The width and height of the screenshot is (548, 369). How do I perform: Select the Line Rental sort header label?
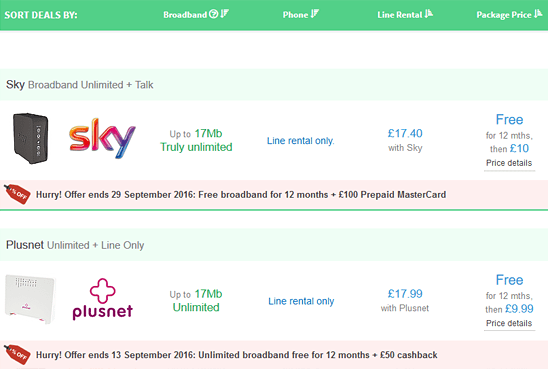(x=399, y=15)
